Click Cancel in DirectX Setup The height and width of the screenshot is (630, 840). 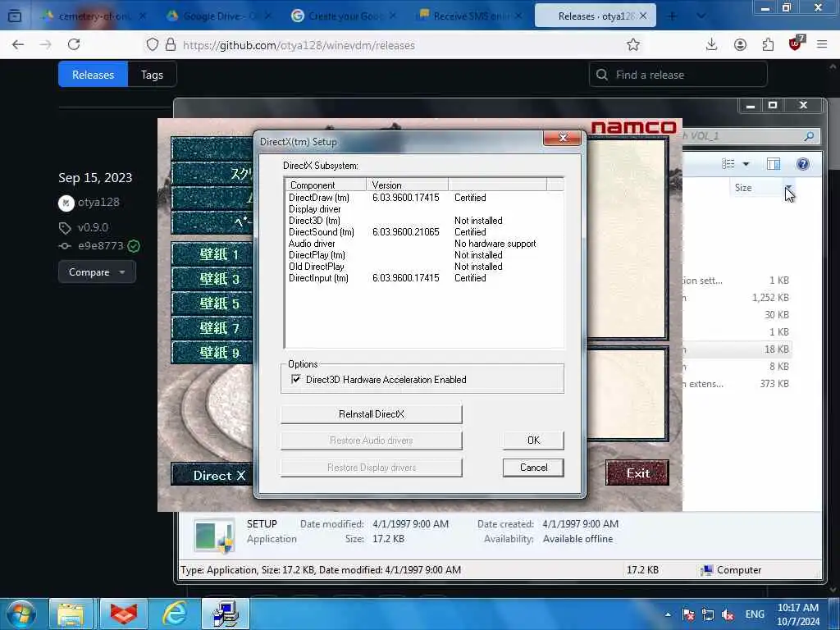pos(533,468)
